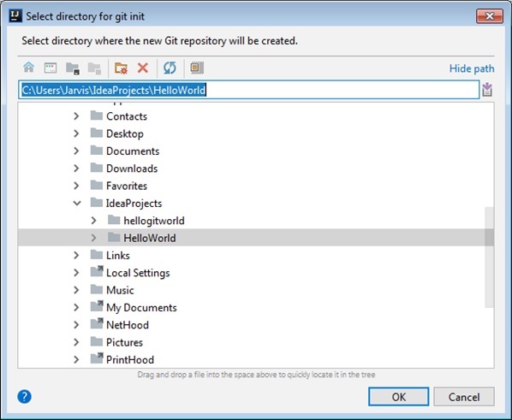Select the Project directory toolbar icon
Viewport: 512px width, 420px height.
72,68
